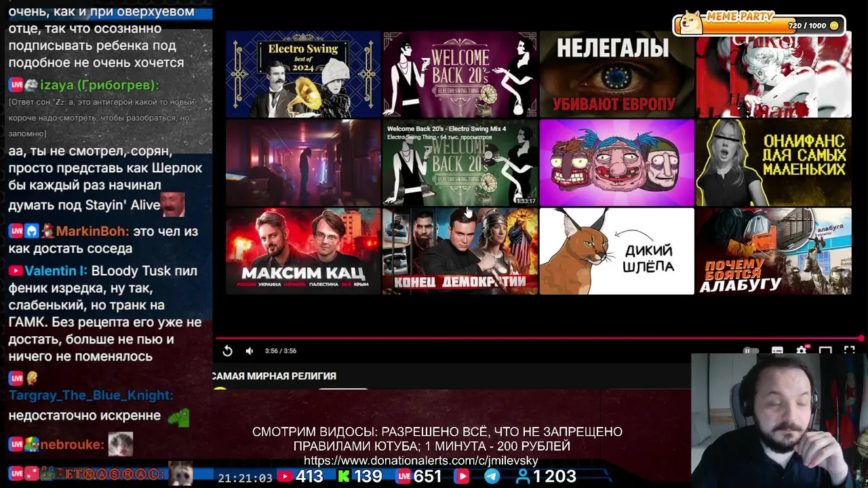Viewport: 868px width, 488px height.
Task: Open the НЕЛЕГАЛЫ УБИВАЮТ ЕВРОПУ video
Action: pos(616,75)
